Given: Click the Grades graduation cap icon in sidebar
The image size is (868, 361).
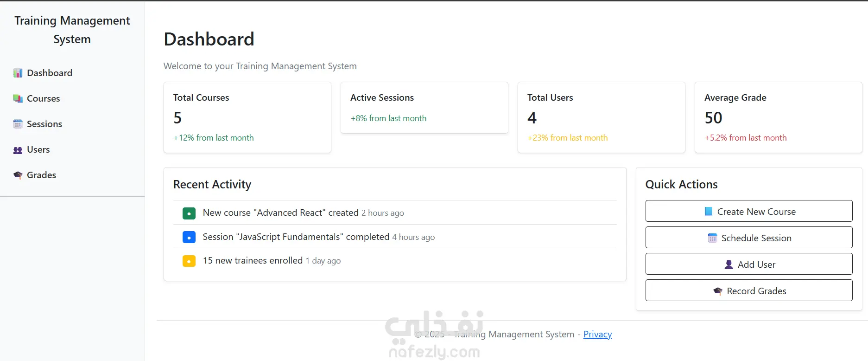Looking at the screenshot, I should (x=18, y=175).
